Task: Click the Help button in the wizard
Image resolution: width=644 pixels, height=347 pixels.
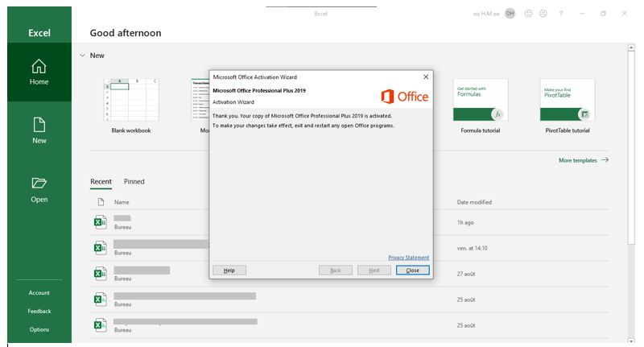Action: click(229, 271)
